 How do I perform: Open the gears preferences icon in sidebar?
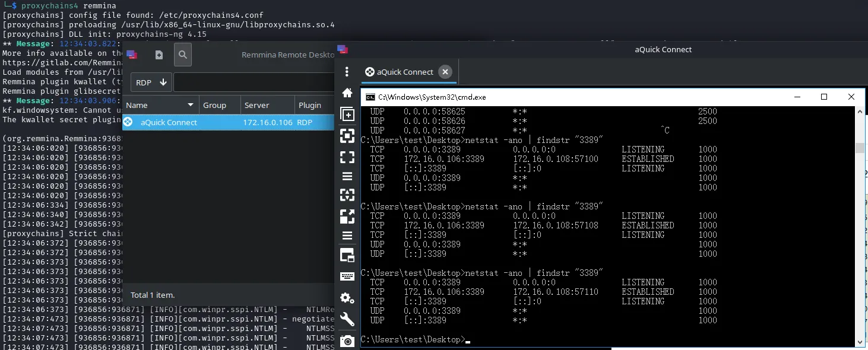tap(347, 298)
